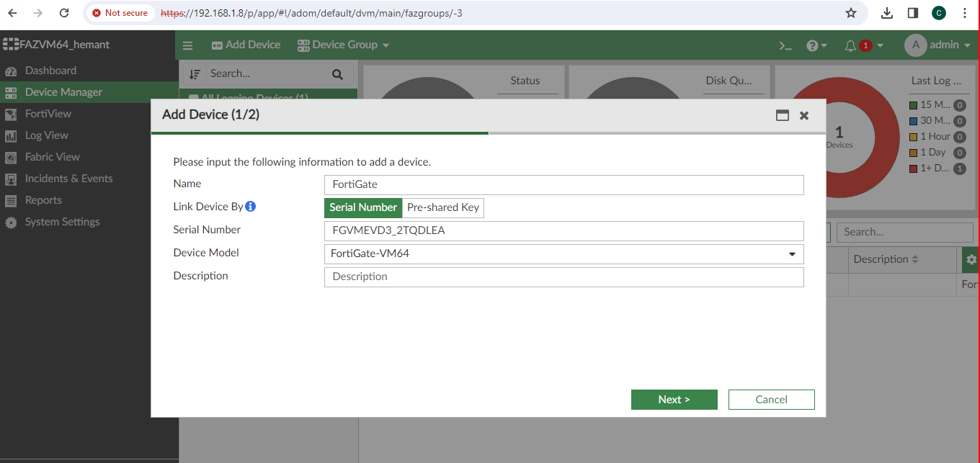
Task: Click the sort order icon beside search
Action: point(195,74)
